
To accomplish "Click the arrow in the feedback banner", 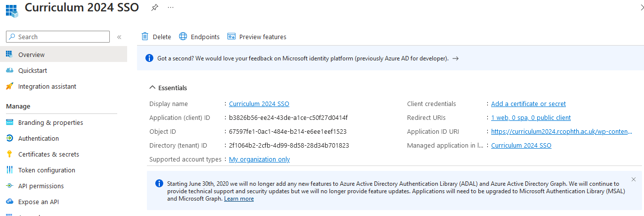I will click(456, 58).
